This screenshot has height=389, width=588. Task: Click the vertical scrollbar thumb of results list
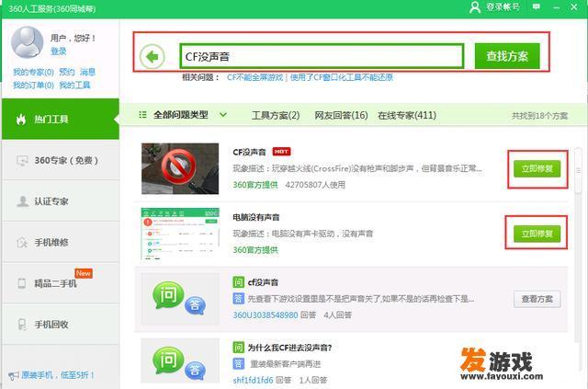coord(578,169)
